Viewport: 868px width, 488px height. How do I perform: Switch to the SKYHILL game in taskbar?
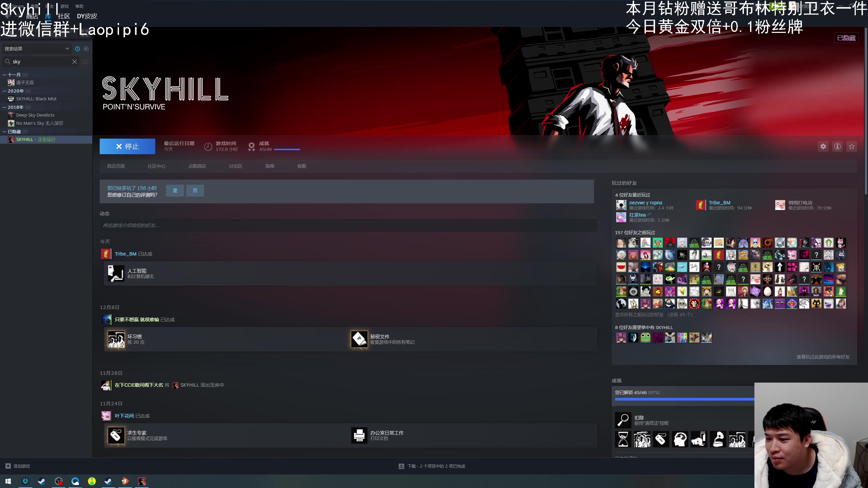tap(141, 481)
